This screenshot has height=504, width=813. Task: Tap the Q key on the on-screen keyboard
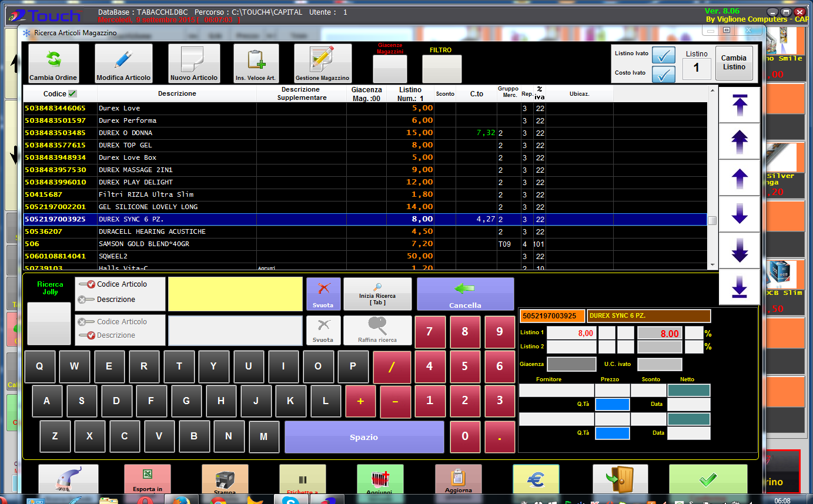(x=40, y=367)
